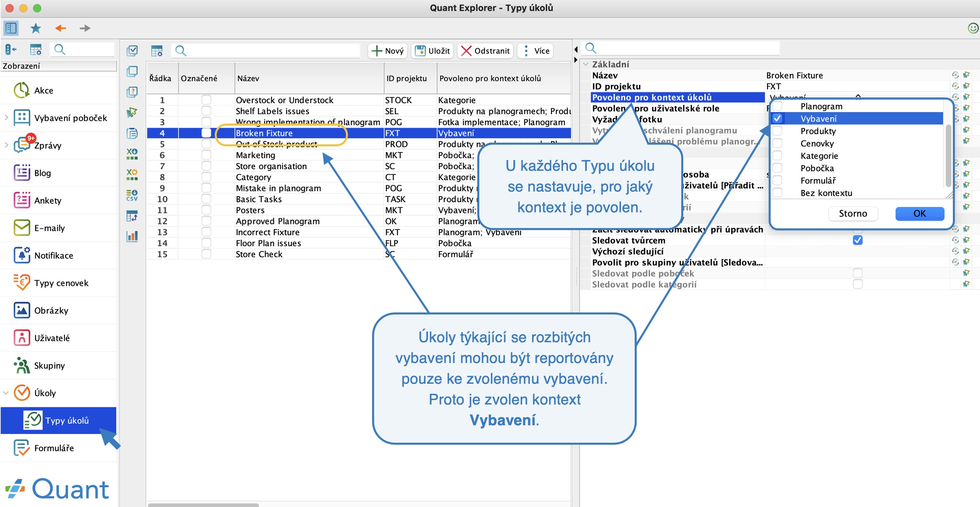Click reset icon for Název property

click(x=955, y=75)
